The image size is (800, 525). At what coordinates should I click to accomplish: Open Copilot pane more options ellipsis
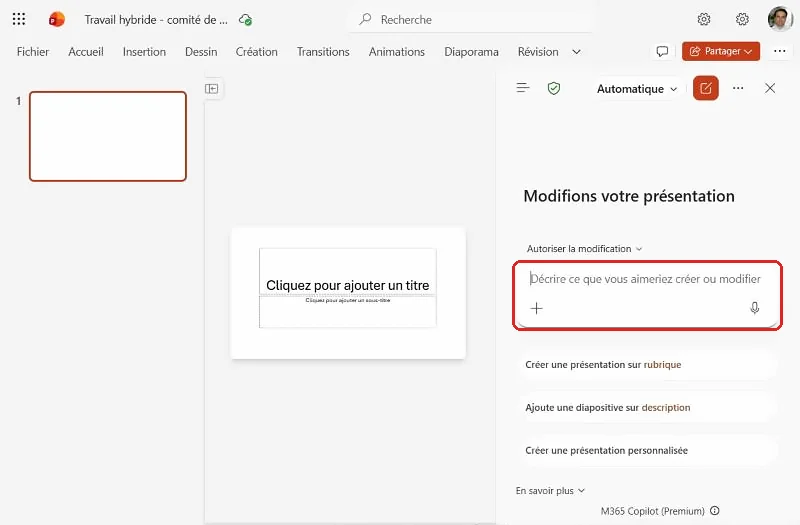pyautogui.click(x=738, y=88)
